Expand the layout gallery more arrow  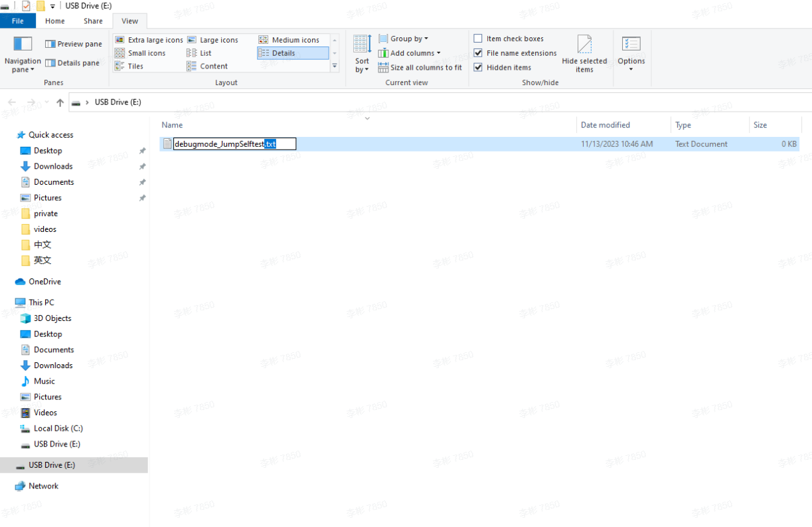tap(335, 66)
